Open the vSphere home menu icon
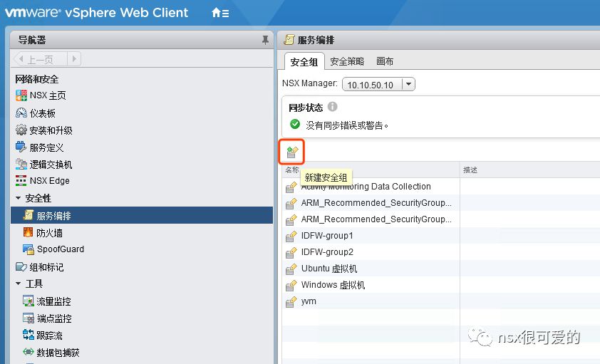Viewport: 600px width, 364px height. tap(220, 13)
